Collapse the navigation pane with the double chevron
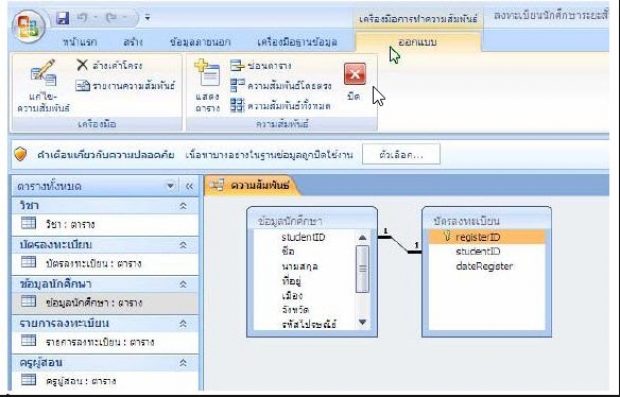This screenshot has height=397, width=620. (189, 186)
